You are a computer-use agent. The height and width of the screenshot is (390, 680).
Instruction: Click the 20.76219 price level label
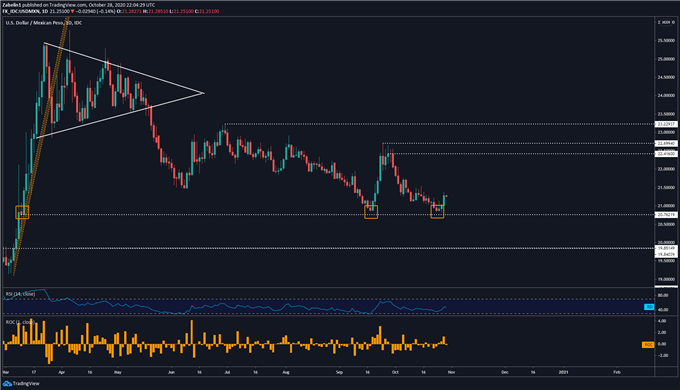click(x=666, y=215)
